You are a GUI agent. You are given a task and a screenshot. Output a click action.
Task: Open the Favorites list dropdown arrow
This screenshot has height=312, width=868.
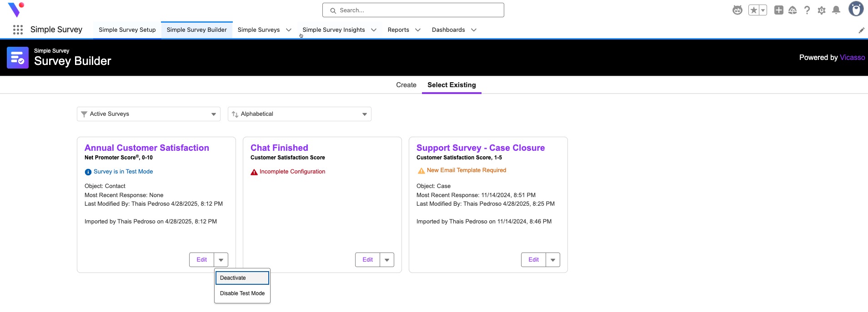click(x=763, y=10)
